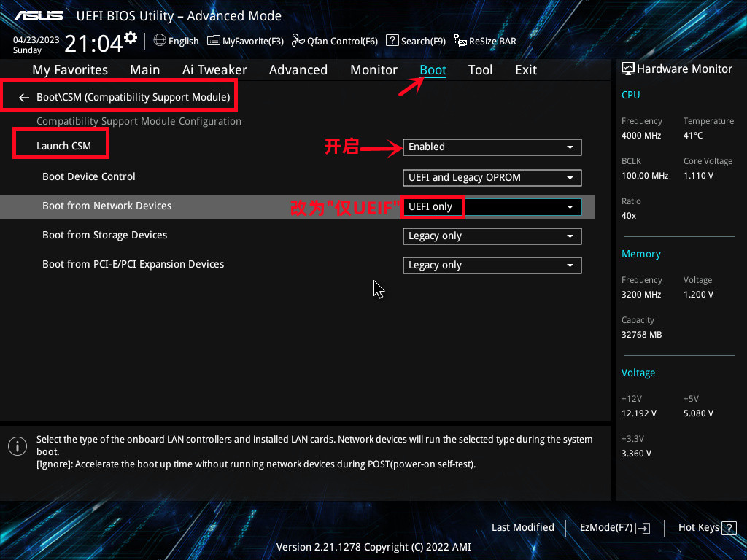Screen dimensions: 747x560
Task: Click the 12.192 V reading
Action: pos(639,413)
